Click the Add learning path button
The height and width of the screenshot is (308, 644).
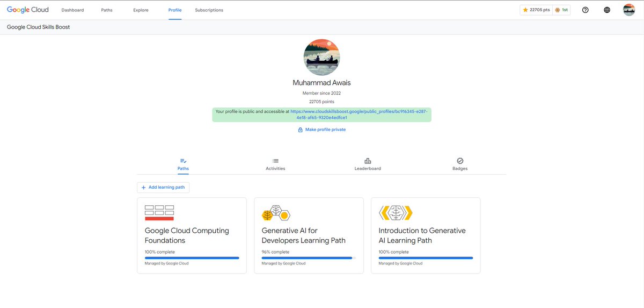click(163, 187)
